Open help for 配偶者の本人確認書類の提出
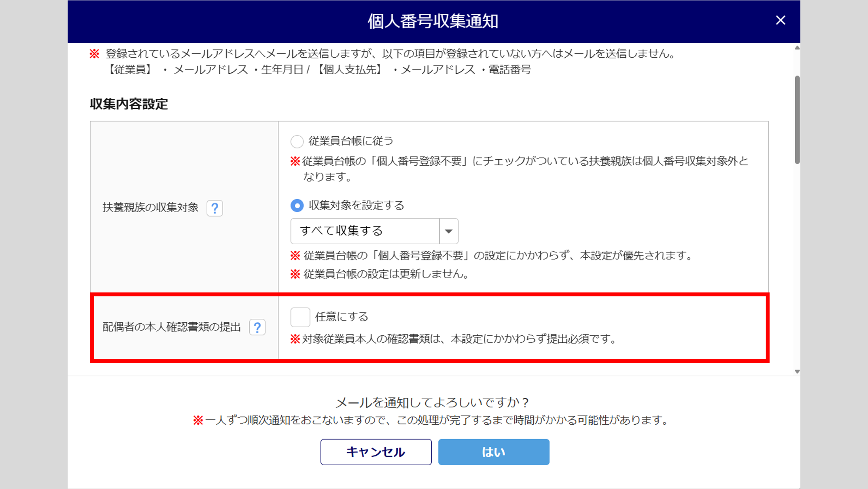868x489 pixels. coord(257,327)
